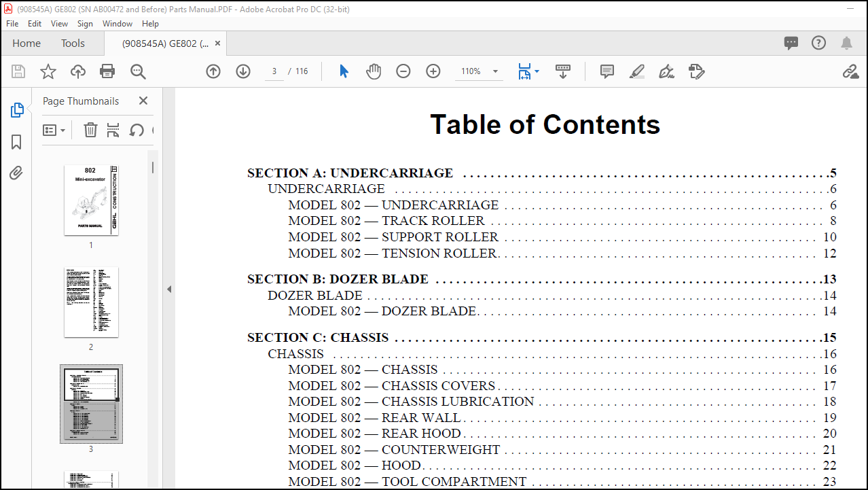The width and height of the screenshot is (868, 490).
Task: Open the Help menu
Action: point(150,23)
